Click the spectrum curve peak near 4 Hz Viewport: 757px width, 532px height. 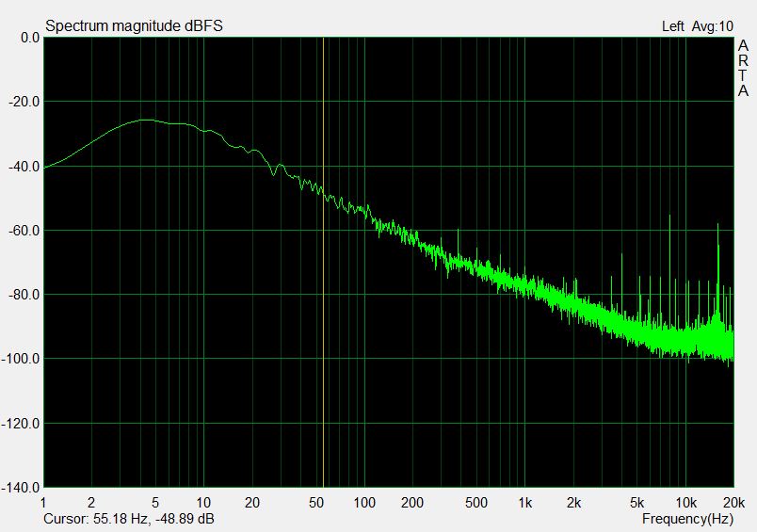pyautogui.click(x=145, y=120)
